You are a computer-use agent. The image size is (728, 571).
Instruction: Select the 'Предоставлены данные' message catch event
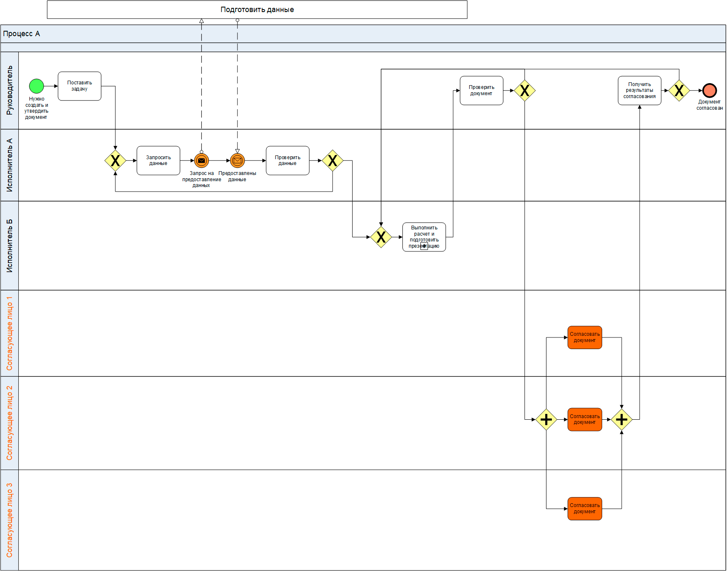[237, 160]
